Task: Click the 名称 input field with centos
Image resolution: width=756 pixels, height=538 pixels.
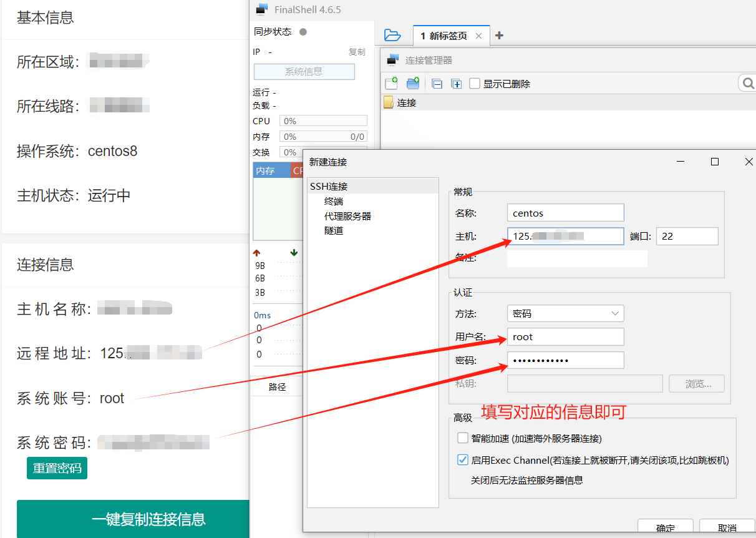Action: coord(566,213)
